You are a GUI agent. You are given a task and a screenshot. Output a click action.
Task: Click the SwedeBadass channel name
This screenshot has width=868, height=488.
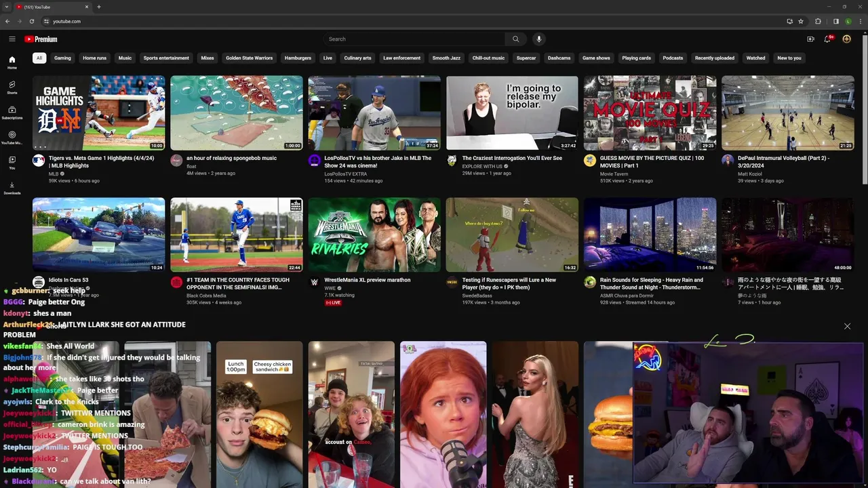tap(477, 296)
